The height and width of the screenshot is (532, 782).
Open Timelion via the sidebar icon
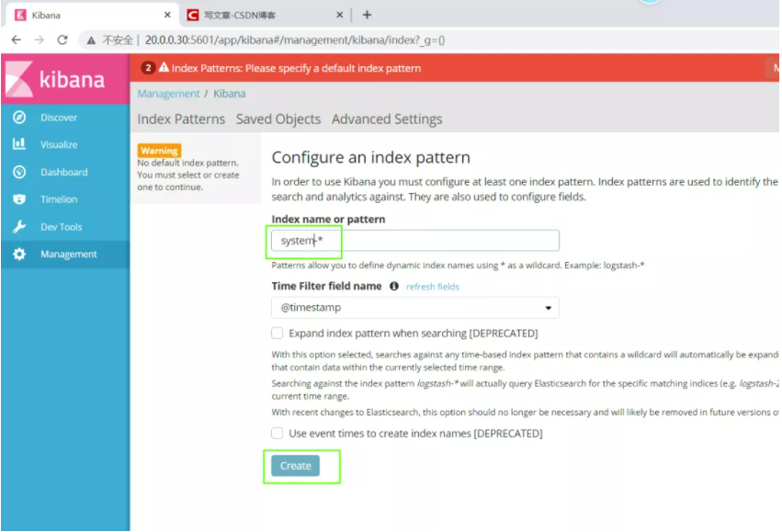pos(19,199)
